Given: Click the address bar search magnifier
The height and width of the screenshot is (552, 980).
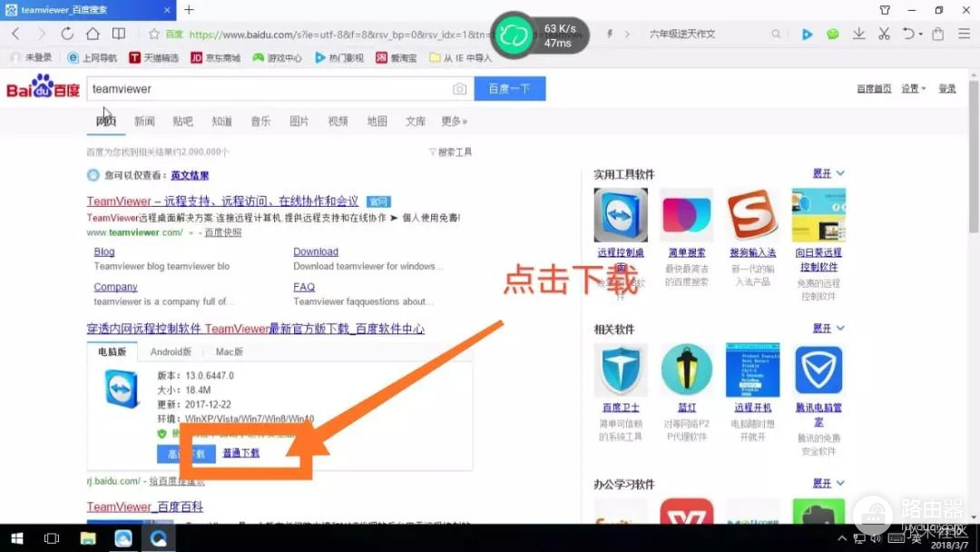Looking at the screenshot, I should [x=776, y=34].
